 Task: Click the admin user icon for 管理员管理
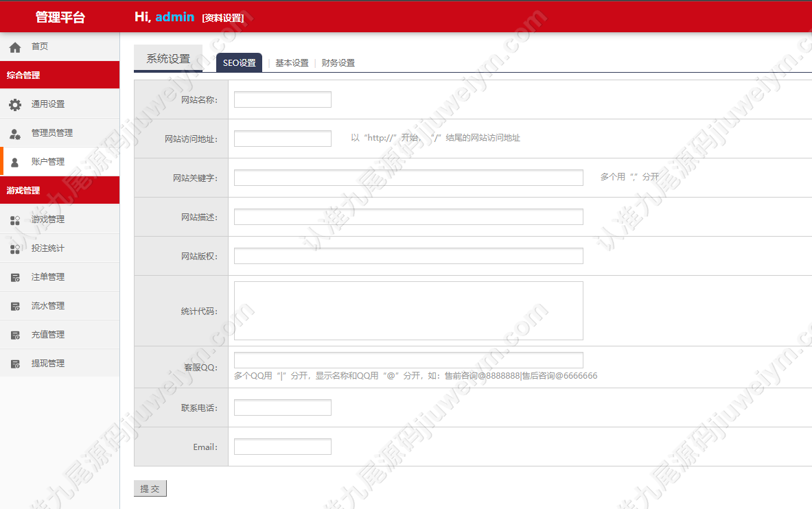coord(15,134)
